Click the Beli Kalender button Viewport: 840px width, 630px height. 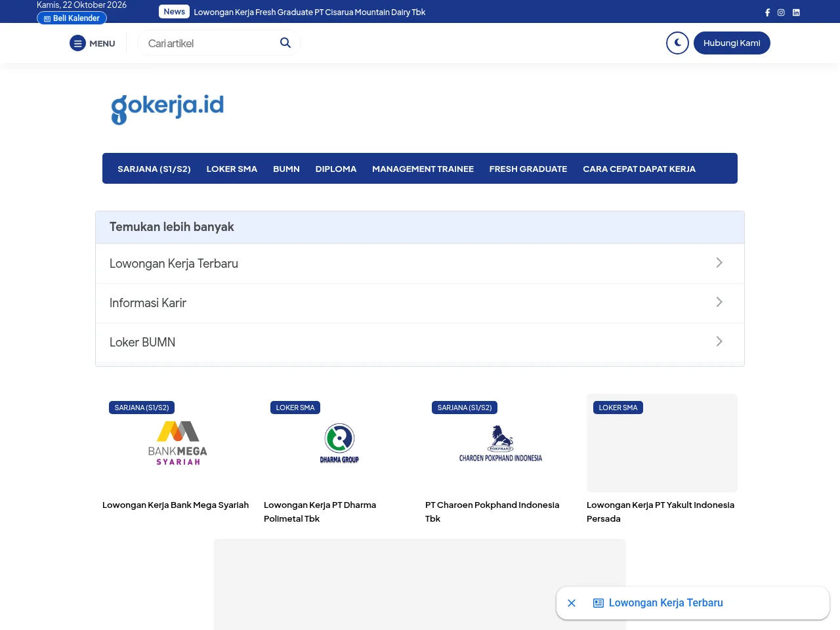coord(72,18)
